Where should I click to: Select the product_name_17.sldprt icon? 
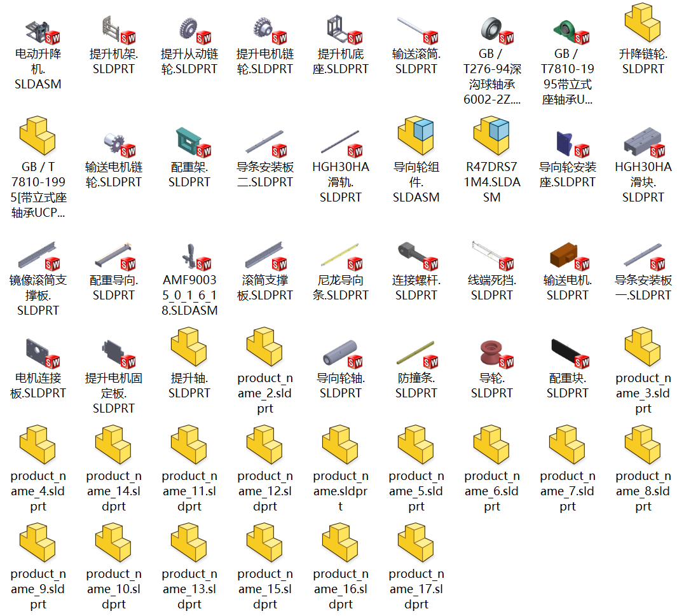click(416, 543)
